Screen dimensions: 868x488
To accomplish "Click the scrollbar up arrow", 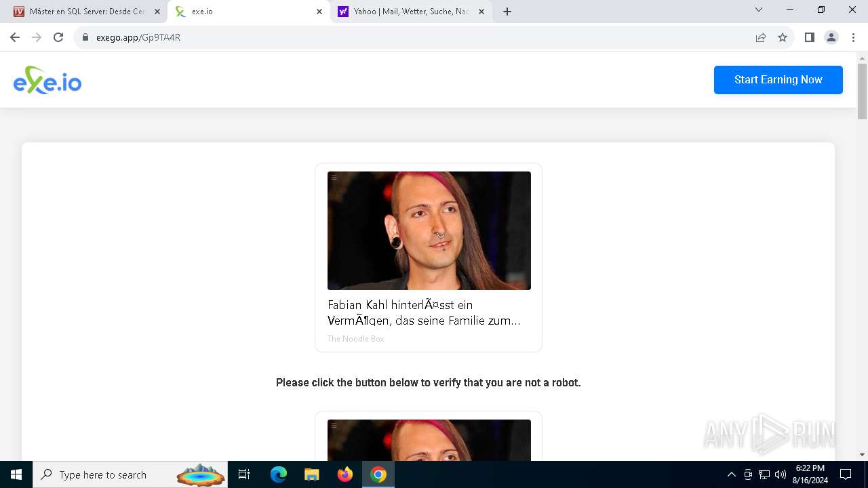I will (862, 58).
